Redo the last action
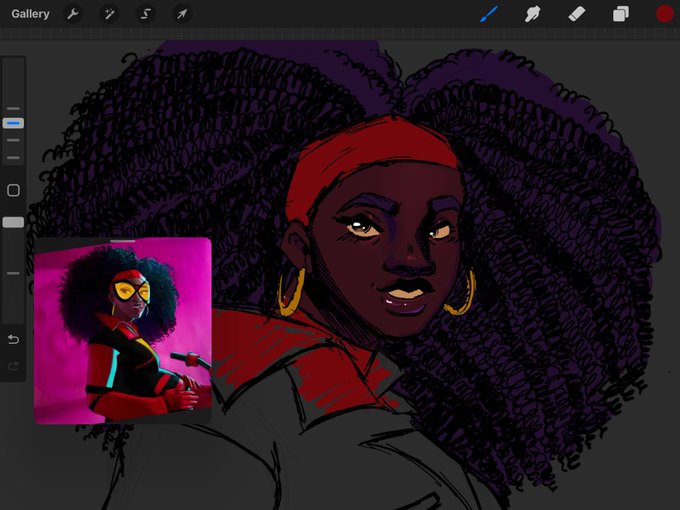 13,366
